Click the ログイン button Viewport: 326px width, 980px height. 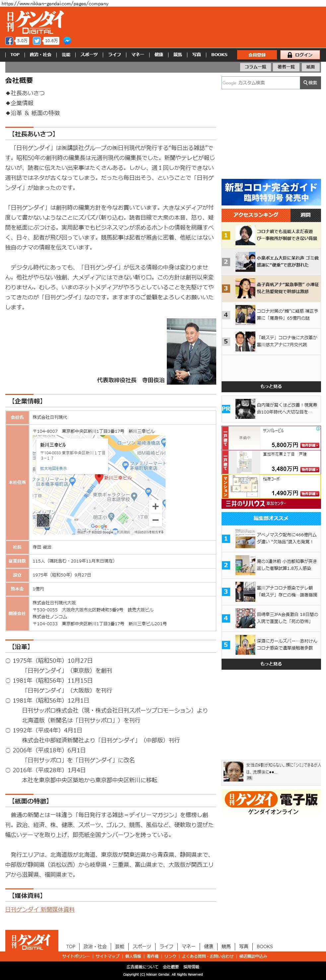pyautogui.click(x=300, y=55)
